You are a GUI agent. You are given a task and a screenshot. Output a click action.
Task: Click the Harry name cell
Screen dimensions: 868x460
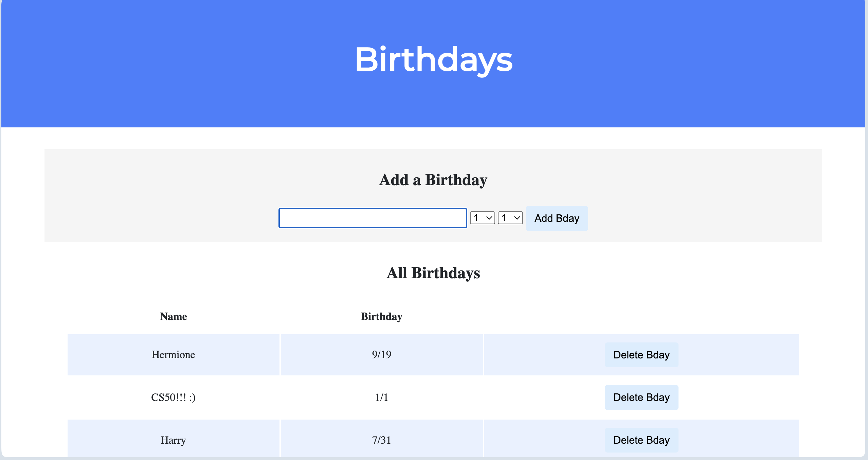[x=173, y=440]
